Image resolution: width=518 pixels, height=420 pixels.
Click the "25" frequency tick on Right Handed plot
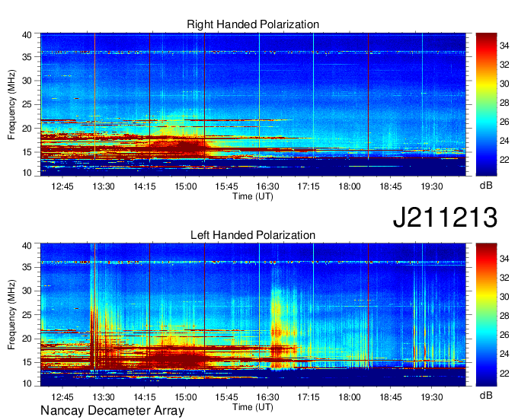pyautogui.click(x=27, y=104)
